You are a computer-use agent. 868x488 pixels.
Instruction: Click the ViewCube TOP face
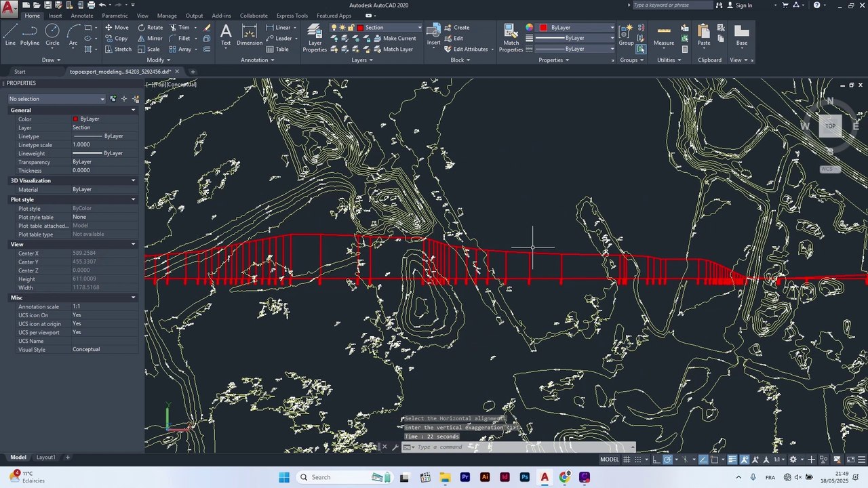click(830, 126)
